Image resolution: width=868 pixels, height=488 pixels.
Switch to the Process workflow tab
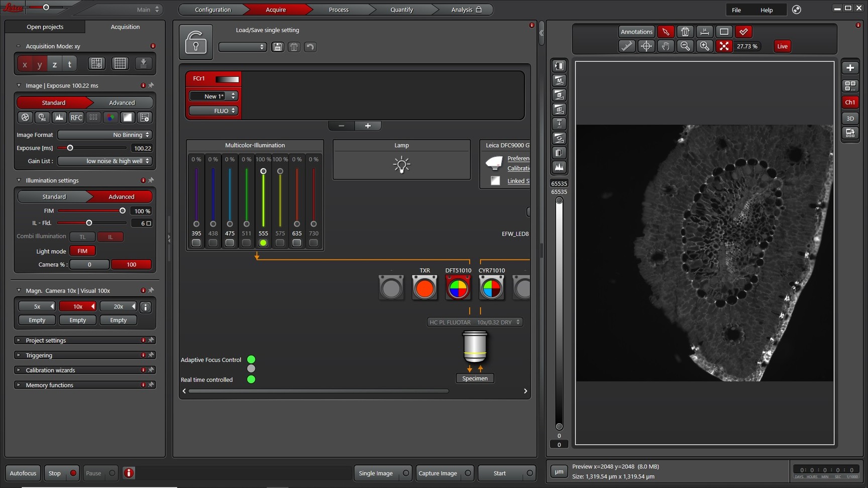[338, 9]
